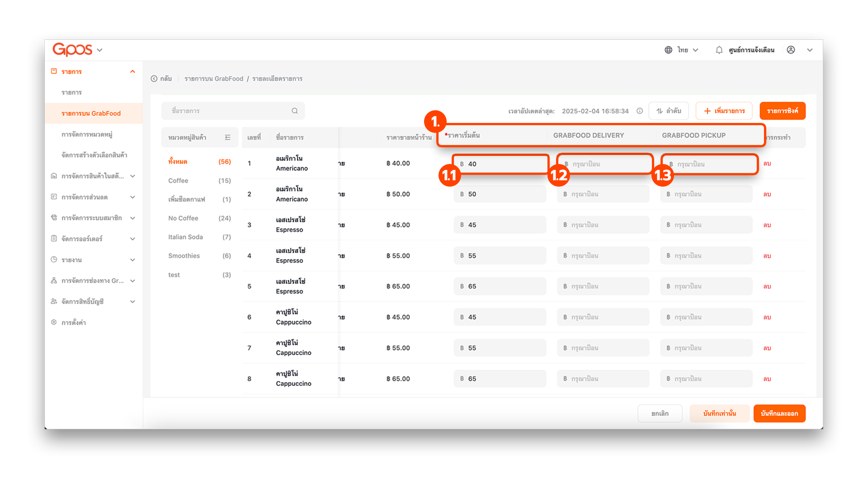Screen dimensions: 868x488
Task: Select the Coffee (15) category
Action: 199,181
